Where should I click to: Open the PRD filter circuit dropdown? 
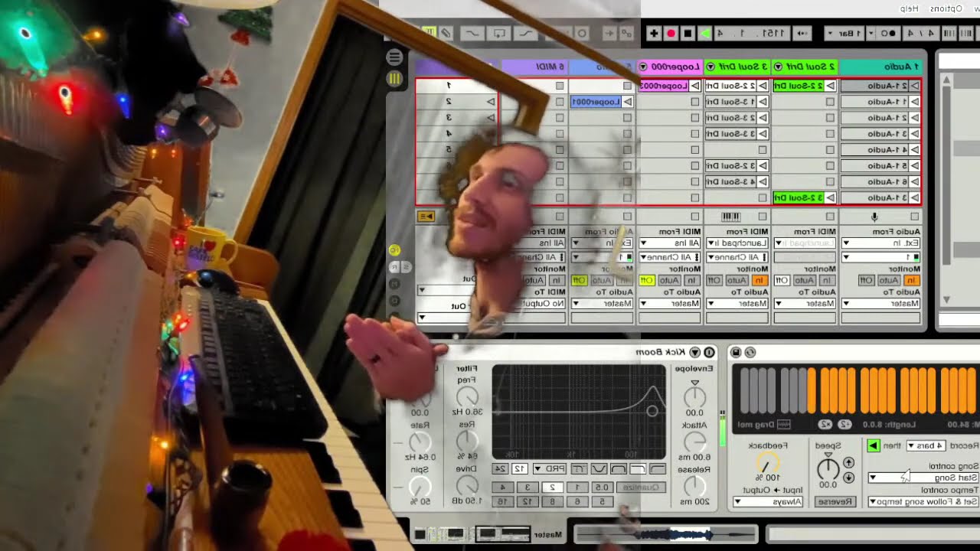pyautogui.click(x=549, y=468)
